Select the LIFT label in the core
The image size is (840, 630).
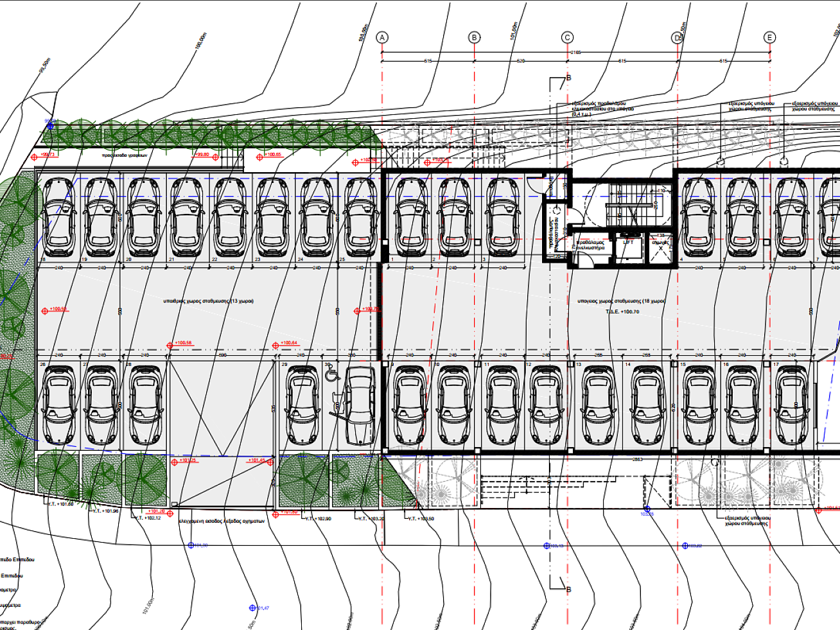pos(627,242)
